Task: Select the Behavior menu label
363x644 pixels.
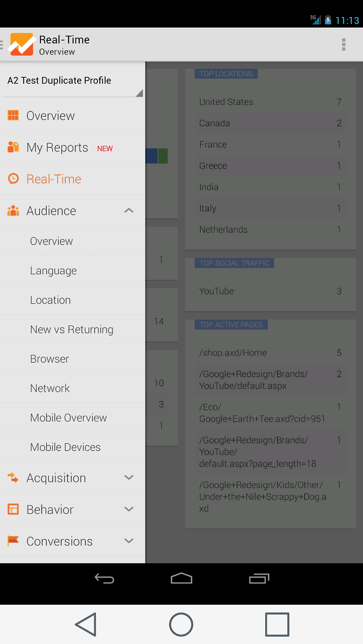Action: [x=50, y=510]
